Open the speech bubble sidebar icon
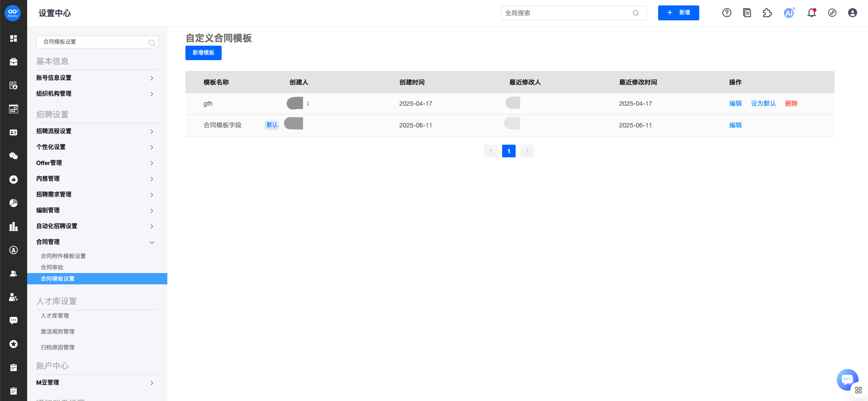This screenshot has width=868, height=401. click(14, 321)
